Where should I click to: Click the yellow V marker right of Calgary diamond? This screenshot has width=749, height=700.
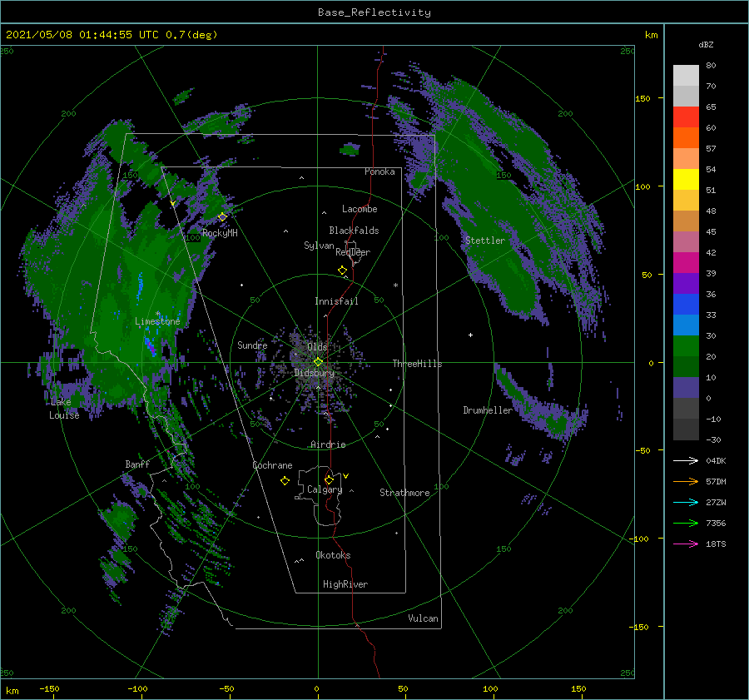(x=346, y=476)
